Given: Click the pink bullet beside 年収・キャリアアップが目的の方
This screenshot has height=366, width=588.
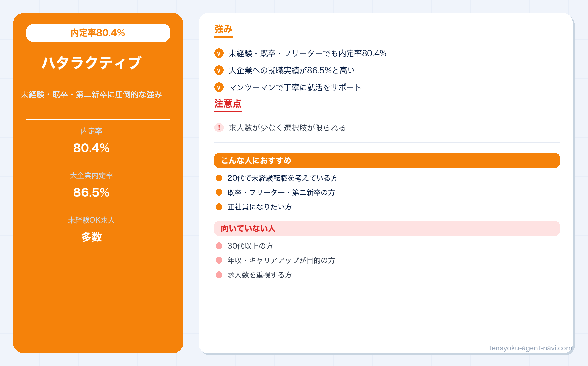Looking at the screenshot, I should point(219,260).
